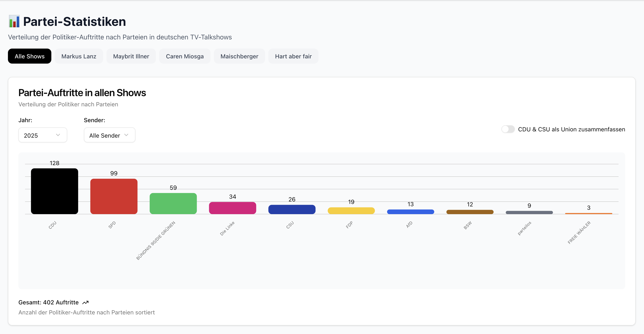Switch to the Maybrit Illner tab
Screen dimensions: 644x334
tap(131, 56)
